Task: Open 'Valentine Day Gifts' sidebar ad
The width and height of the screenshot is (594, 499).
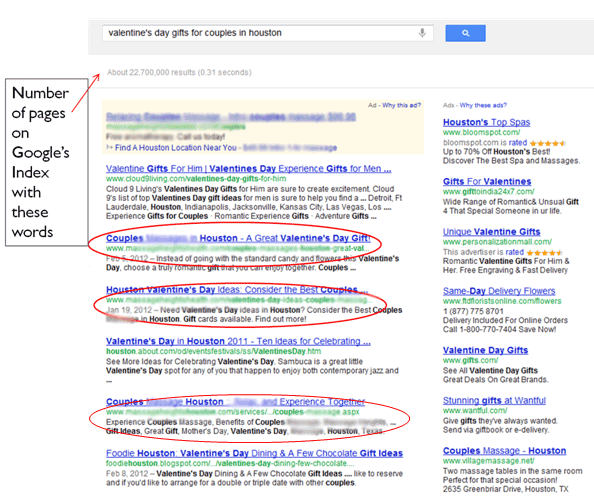Action: pos(486,350)
